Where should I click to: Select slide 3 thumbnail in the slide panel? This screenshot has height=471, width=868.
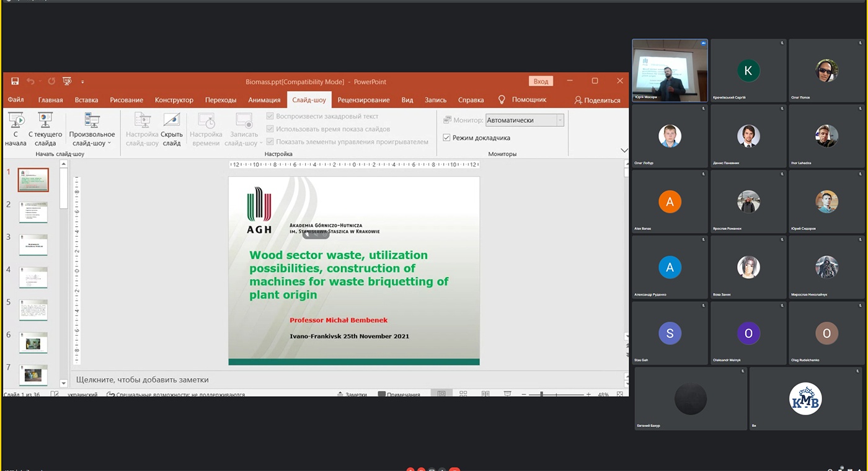(x=33, y=245)
